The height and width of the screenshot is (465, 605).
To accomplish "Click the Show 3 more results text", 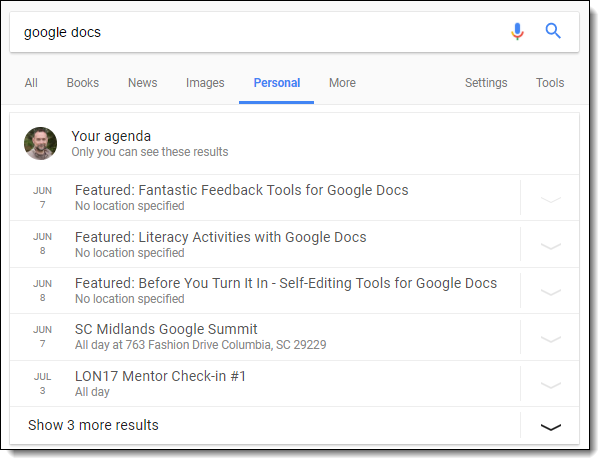I will tap(93, 425).
